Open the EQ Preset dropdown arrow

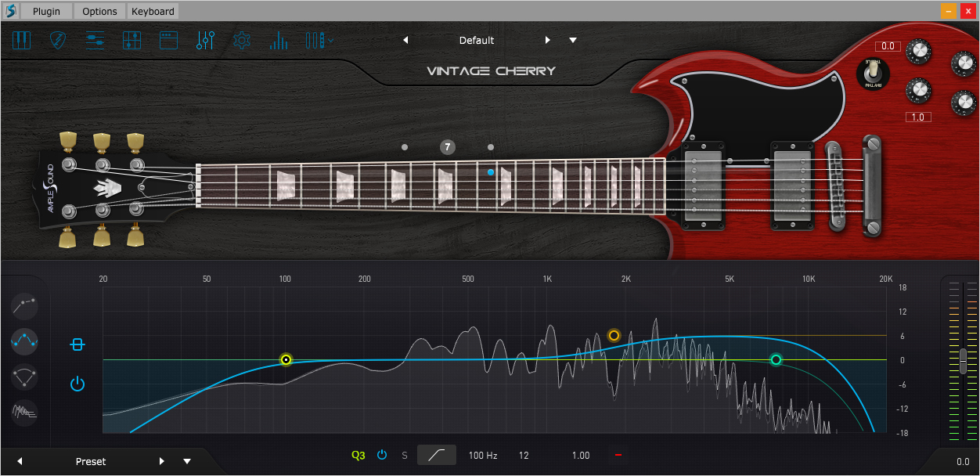(x=187, y=462)
